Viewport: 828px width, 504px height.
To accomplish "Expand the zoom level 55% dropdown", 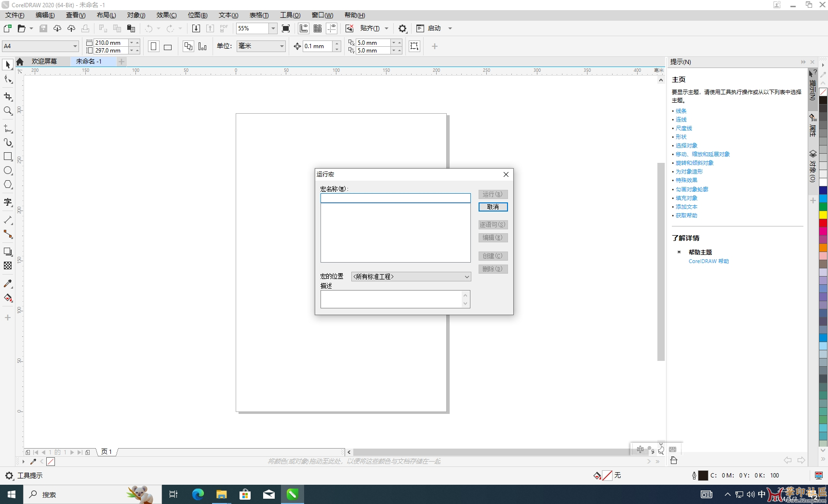I will [x=273, y=28].
